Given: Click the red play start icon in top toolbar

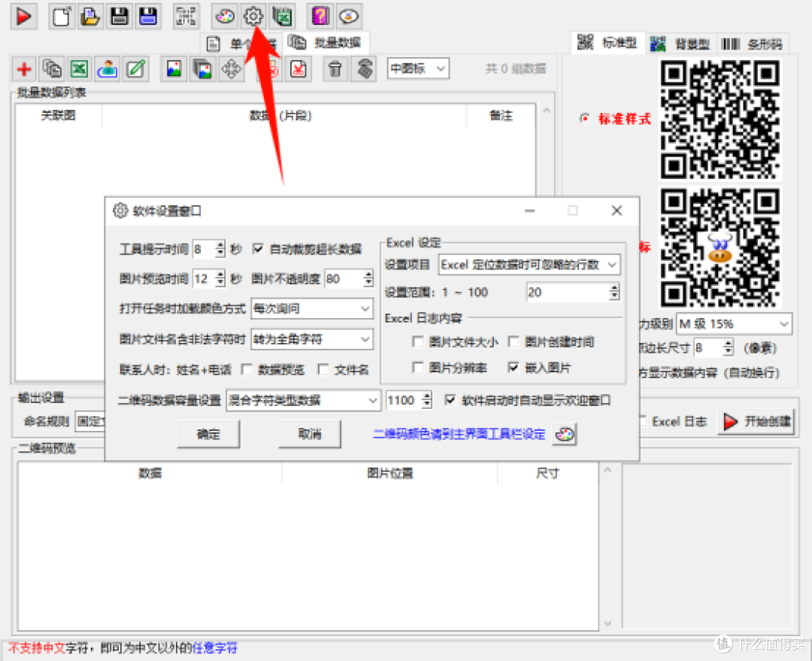Looking at the screenshot, I should point(23,16).
